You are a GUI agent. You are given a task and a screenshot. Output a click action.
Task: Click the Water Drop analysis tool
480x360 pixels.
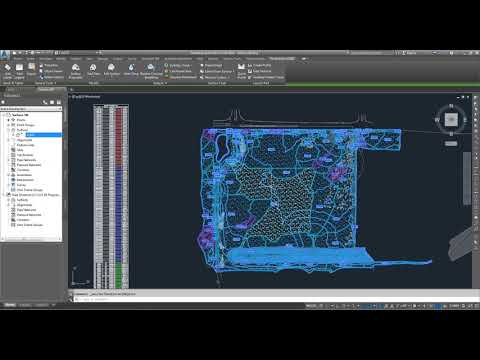click(x=131, y=68)
